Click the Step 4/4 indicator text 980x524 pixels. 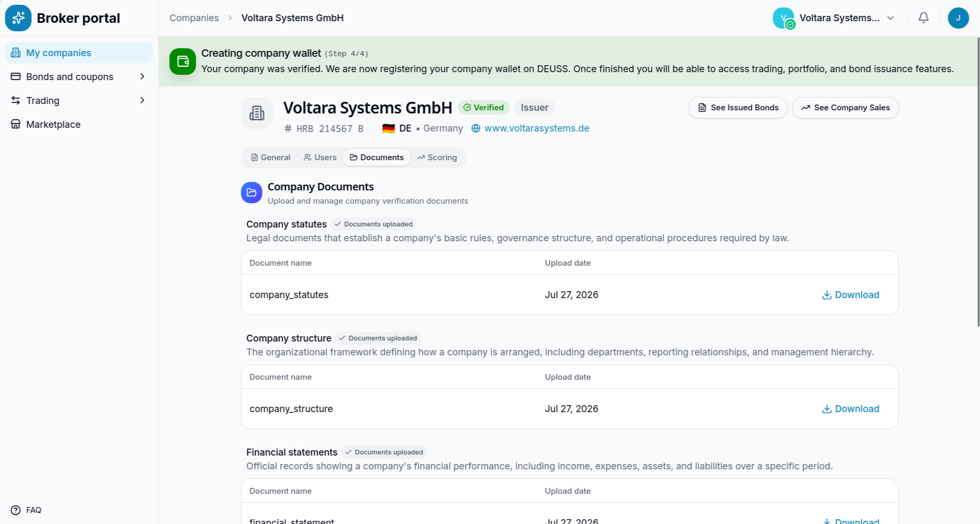[346, 54]
